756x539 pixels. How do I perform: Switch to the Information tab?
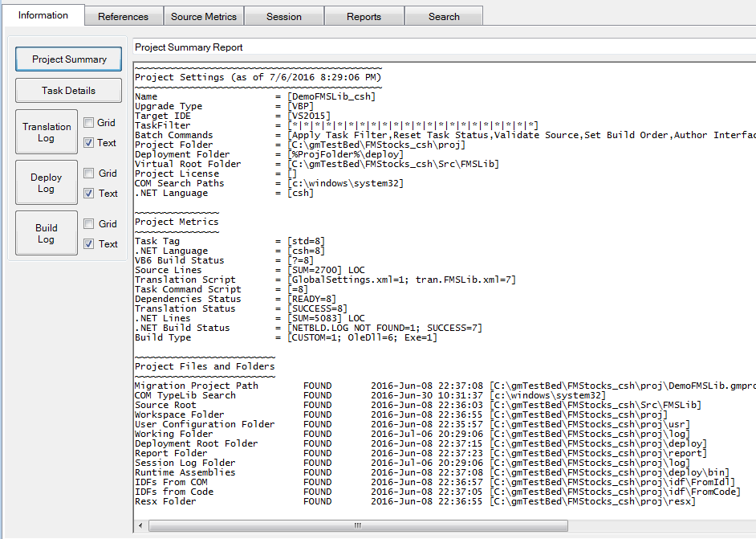click(x=43, y=15)
